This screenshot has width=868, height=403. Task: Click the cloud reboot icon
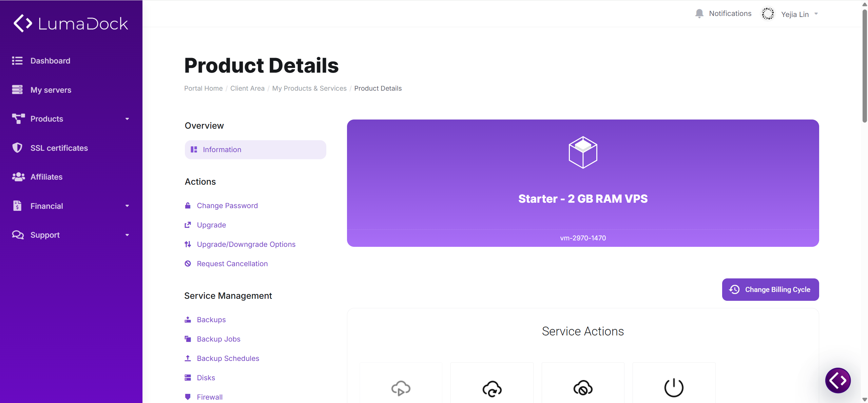[492, 388]
